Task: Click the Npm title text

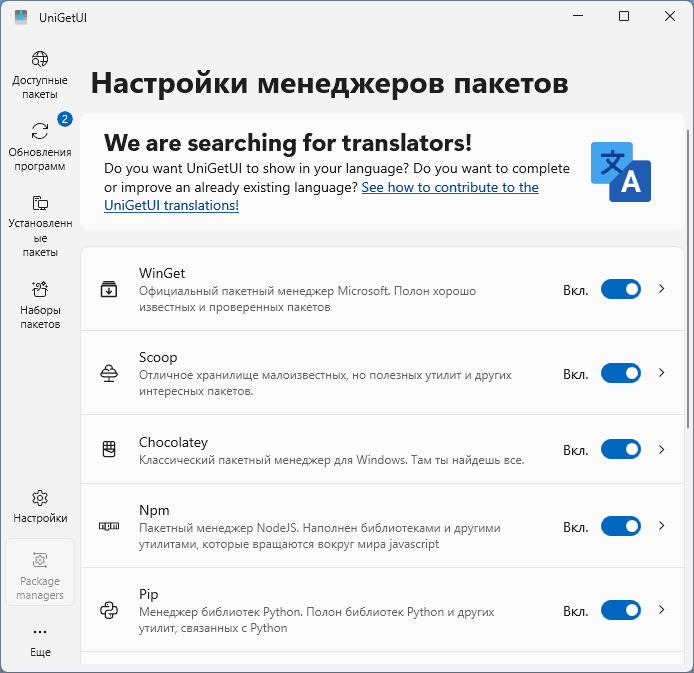Action: coord(154,510)
